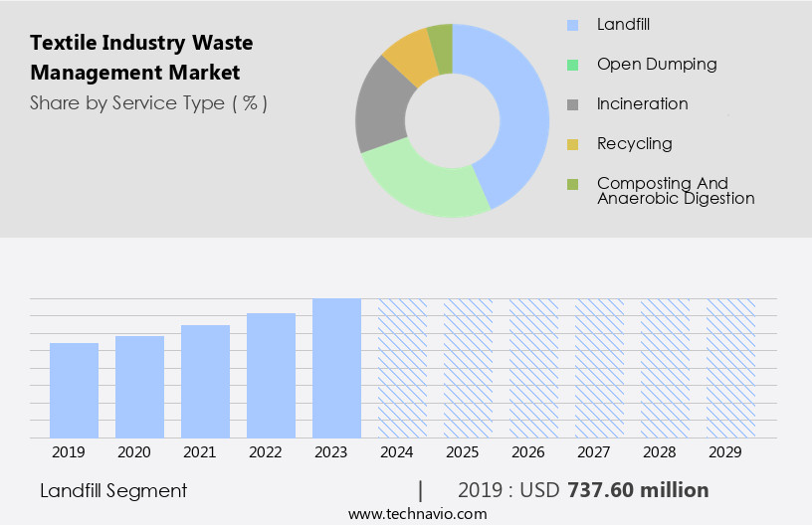Image resolution: width=812 pixels, height=525 pixels.
Task: Click the Recycling yellow legend swatch
Action: click(572, 144)
